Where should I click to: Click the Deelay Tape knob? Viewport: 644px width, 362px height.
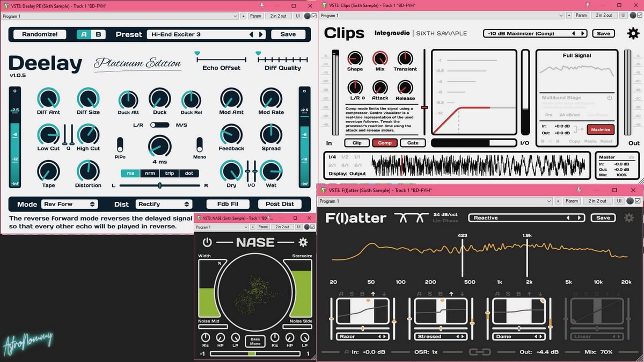pos(48,171)
